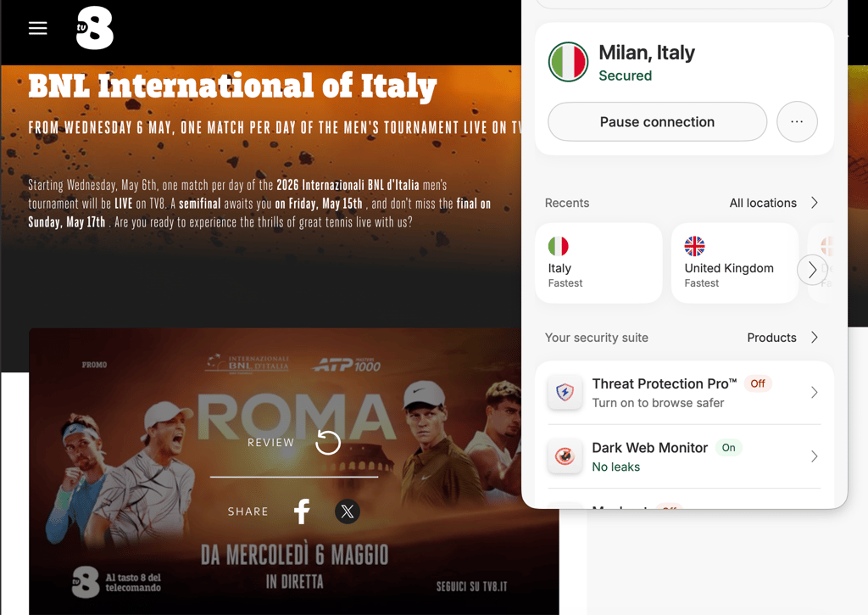This screenshot has height=615, width=868.
Task: Open All locations list
Action: coord(763,203)
